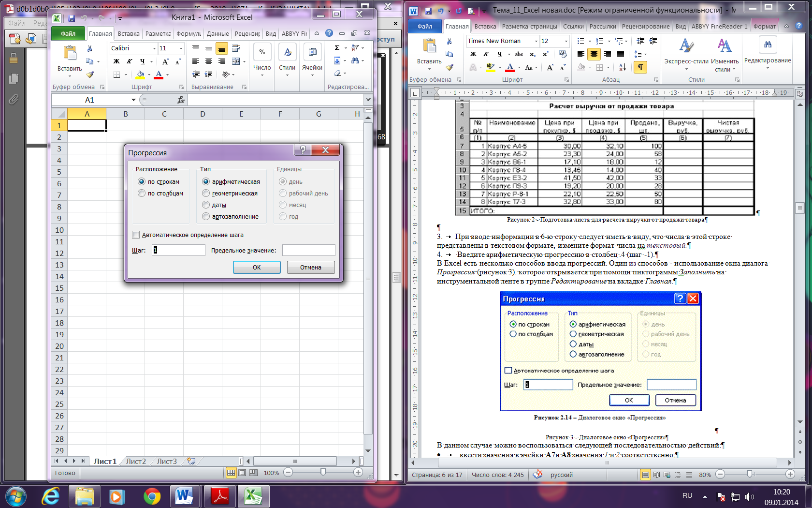Open Excel font color dropdown arrow
The width and height of the screenshot is (812, 508).
click(x=168, y=75)
